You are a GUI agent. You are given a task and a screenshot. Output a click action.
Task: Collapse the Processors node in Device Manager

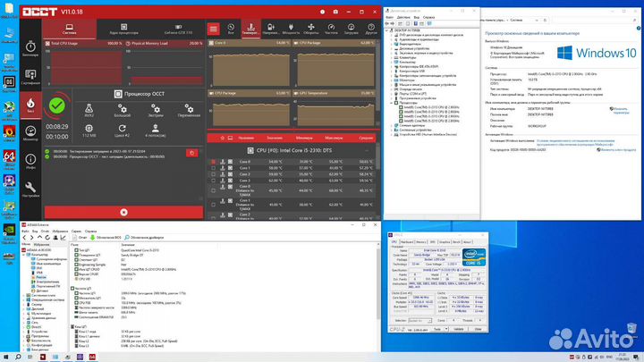pyautogui.click(x=392, y=103)
